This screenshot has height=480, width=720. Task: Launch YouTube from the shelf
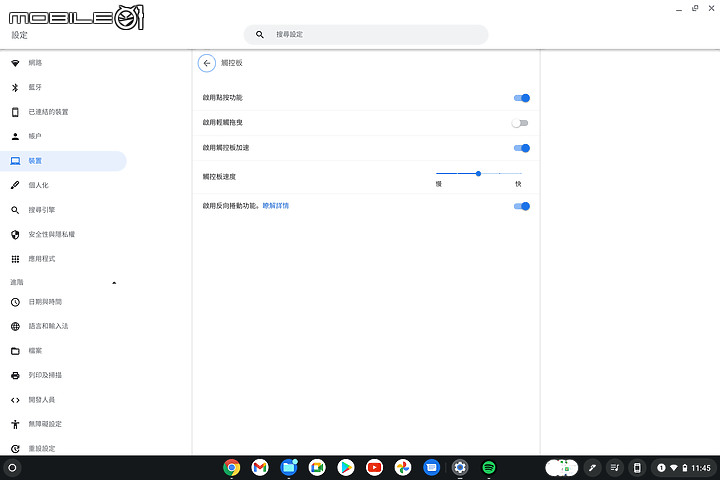[x=374, y=468]
